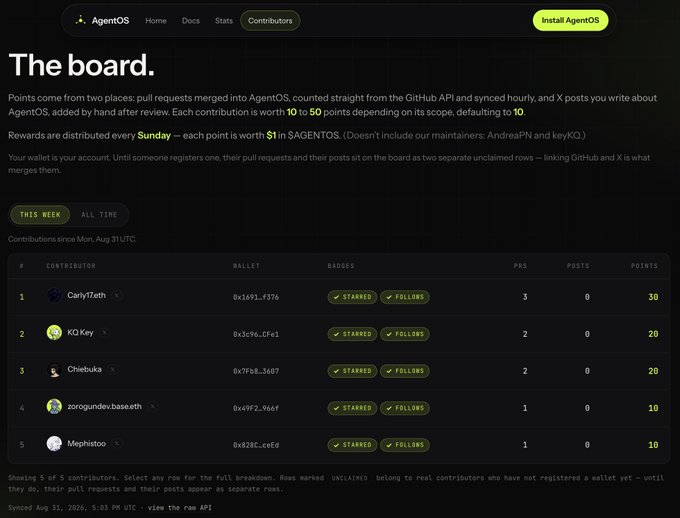The width and height of the screenshot is (680, 518).
Task: Open KQ Key's X profile icon
Action: tap(105, 332)
